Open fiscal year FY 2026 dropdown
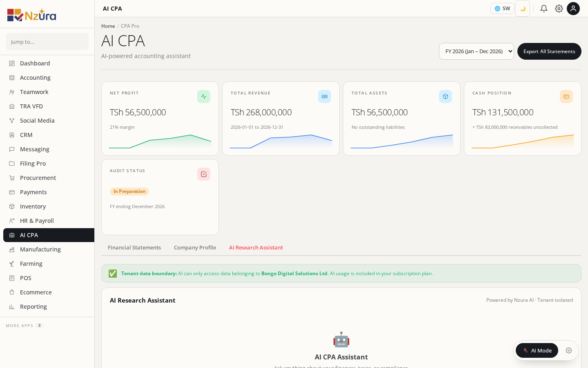This screenshot has width=588, height=368. [x=477, y=51]
